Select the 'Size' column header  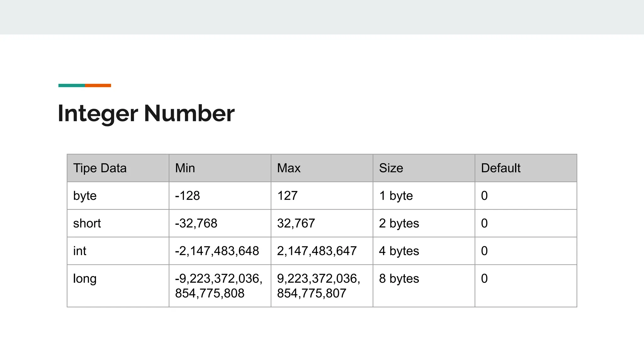click(424, 168)
